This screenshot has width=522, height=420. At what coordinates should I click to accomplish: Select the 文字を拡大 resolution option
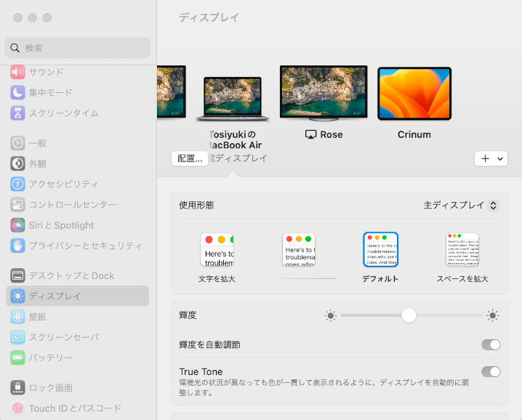coord(217,251)
